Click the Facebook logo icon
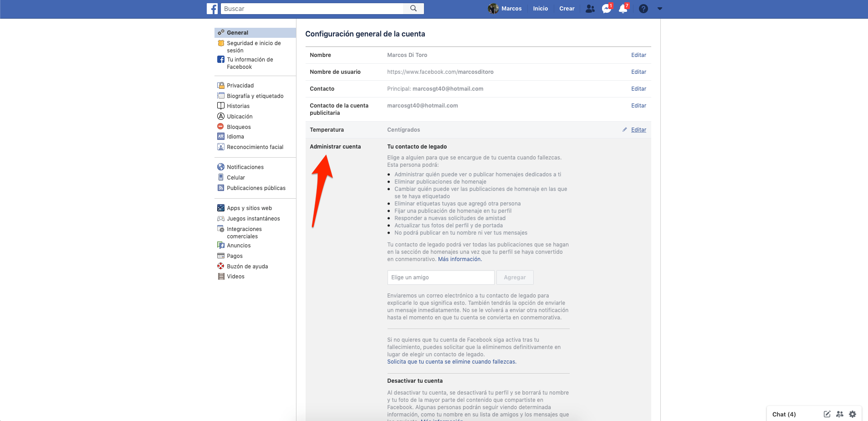 [x=212, y=9]
